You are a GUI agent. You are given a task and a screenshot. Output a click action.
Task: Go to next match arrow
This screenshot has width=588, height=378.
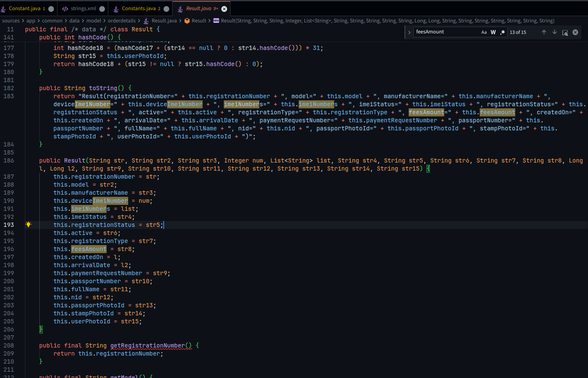point(555,32)
